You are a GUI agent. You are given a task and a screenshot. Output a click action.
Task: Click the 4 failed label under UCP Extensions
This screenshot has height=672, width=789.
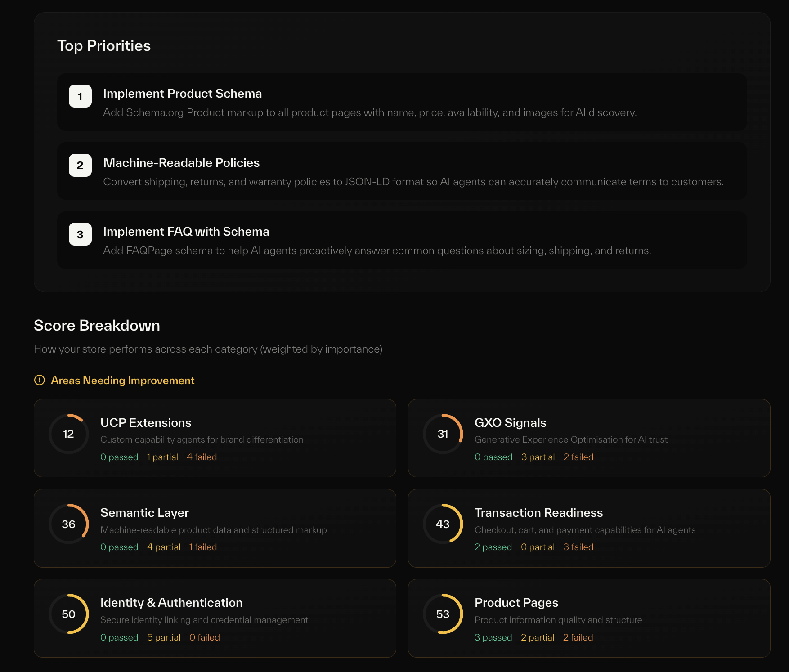202,457
